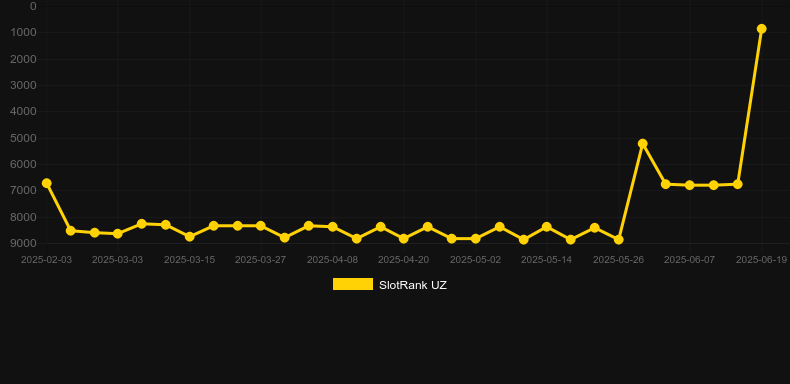Click the 1000 y-axis label
Screen dimensions: 790x384
tap(23, 33)
